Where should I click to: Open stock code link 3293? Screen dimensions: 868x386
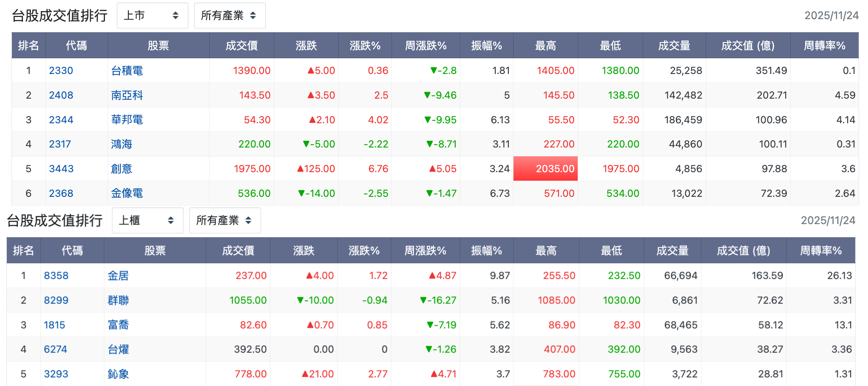click(x=56, y=374)
